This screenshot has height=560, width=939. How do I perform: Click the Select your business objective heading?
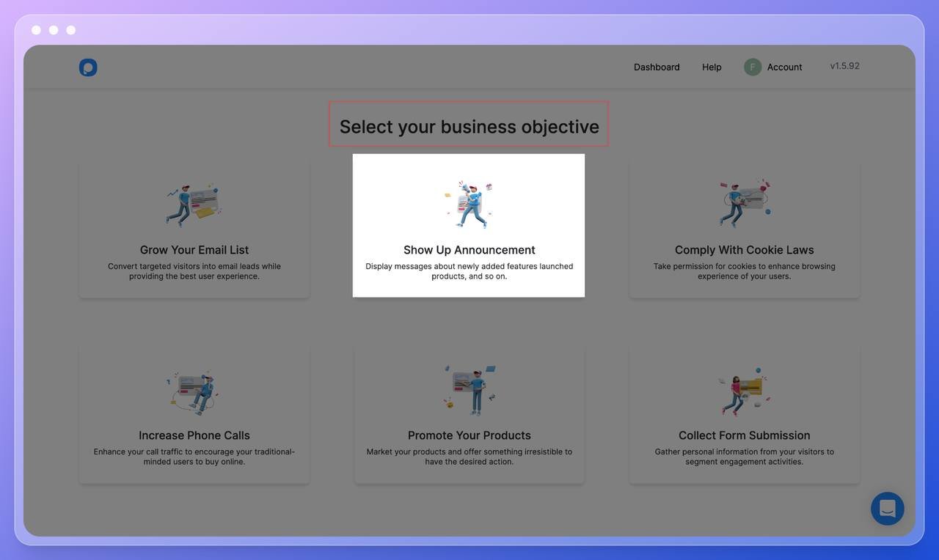tap(469, 127)
